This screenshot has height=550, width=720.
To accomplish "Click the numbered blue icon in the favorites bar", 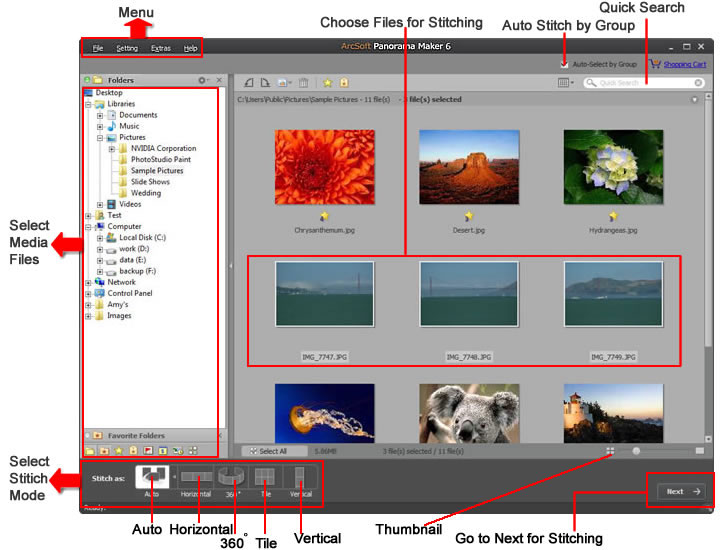I will [163, 451].
